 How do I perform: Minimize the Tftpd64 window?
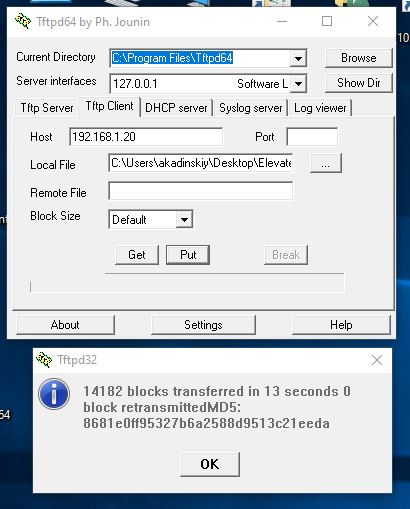click(282, 21)
